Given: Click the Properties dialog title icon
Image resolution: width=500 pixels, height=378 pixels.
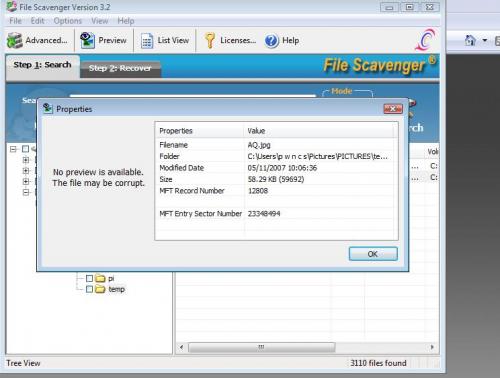Looking at the screenshot, I should tap(48, 108).
